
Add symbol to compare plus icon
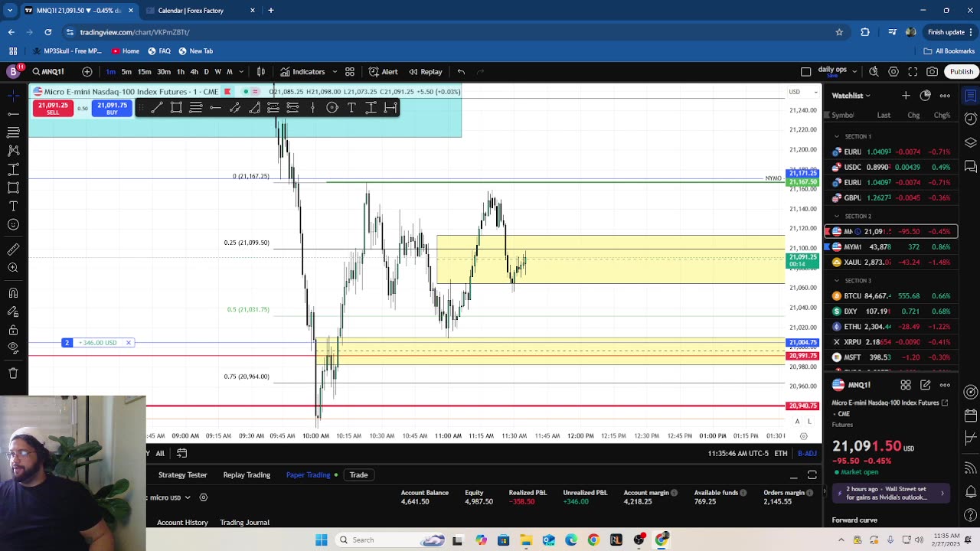(87, 72)
